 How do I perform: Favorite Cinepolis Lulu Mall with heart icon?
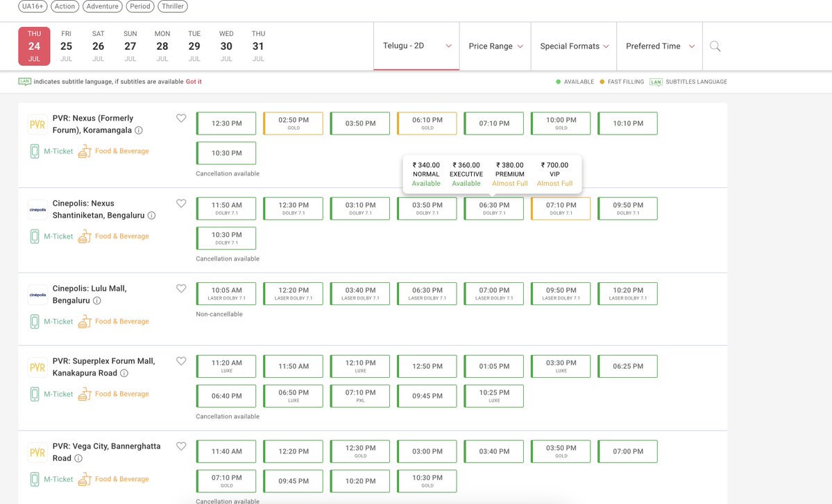click(x=181, y=289)
